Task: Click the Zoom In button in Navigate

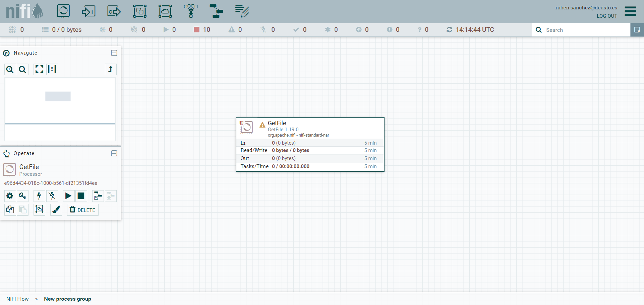Action: [x=10, y=69]
